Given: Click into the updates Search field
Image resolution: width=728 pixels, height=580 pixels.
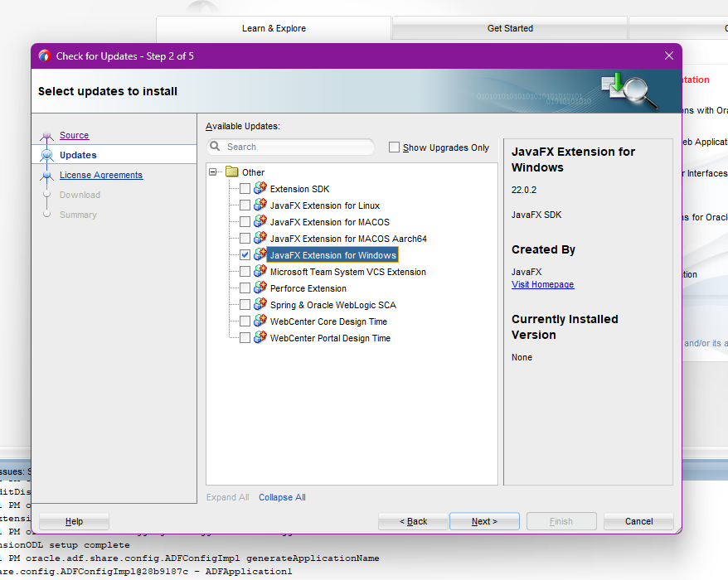Looking at the screenshot, I should (x=294, y=147).
